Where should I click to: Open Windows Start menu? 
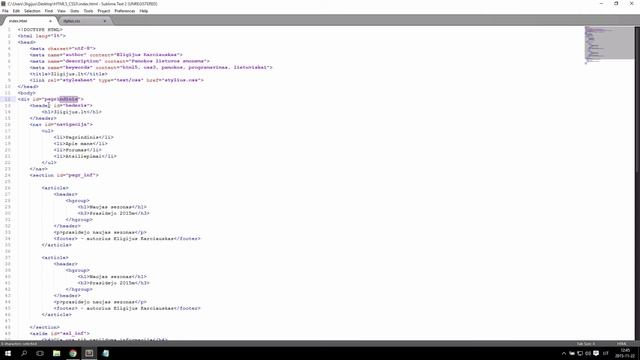[8, 353]
